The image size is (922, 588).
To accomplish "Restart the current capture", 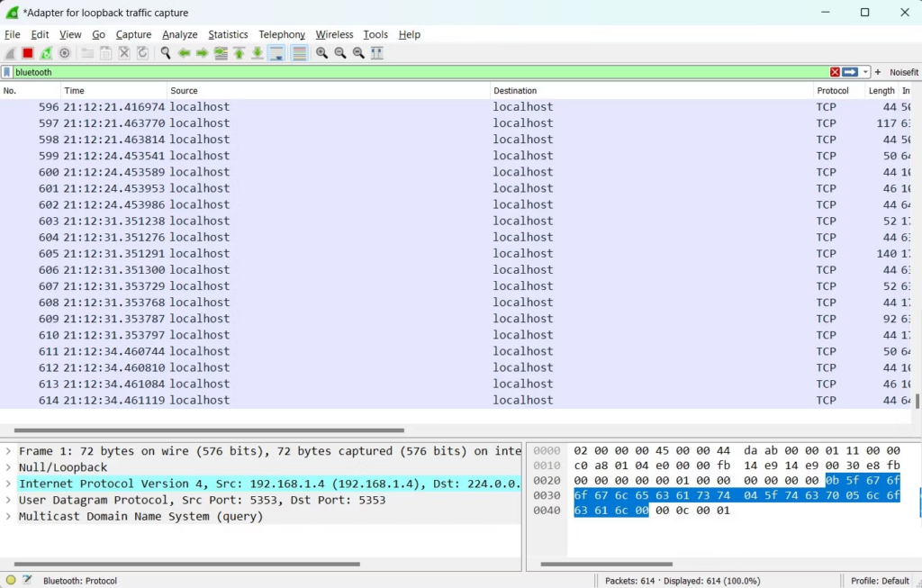I will (x=46, y=53).
